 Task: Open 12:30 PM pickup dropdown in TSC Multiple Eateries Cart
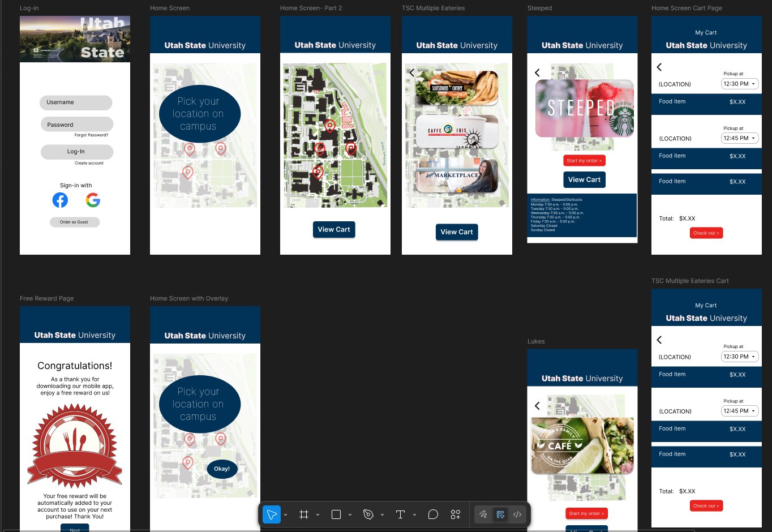click(x=740, y=357)
